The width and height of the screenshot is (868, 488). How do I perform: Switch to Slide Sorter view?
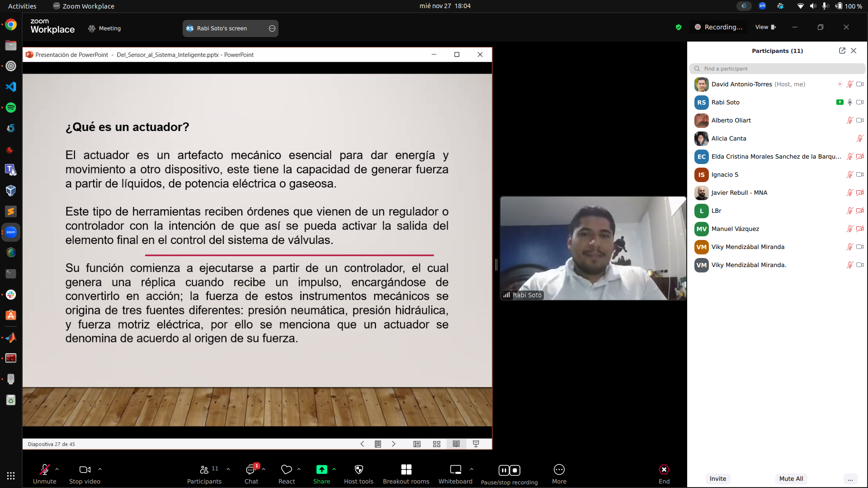(437, 444)
